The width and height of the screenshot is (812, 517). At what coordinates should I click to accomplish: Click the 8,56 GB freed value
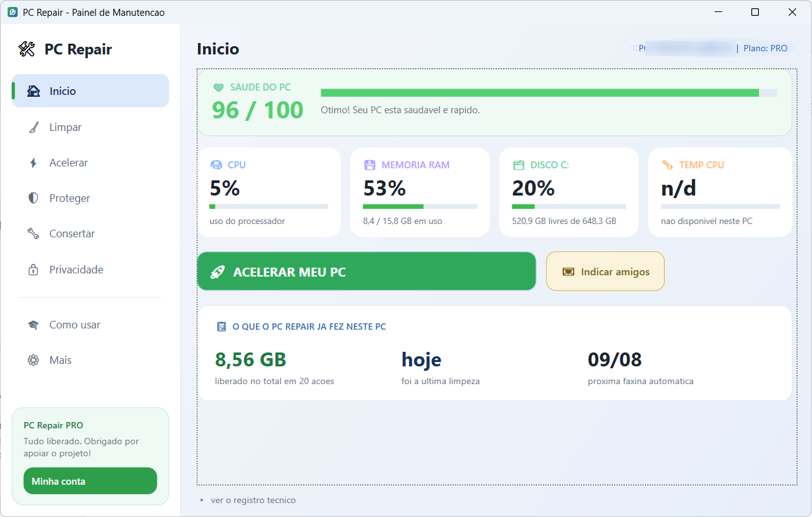[251, 359]
